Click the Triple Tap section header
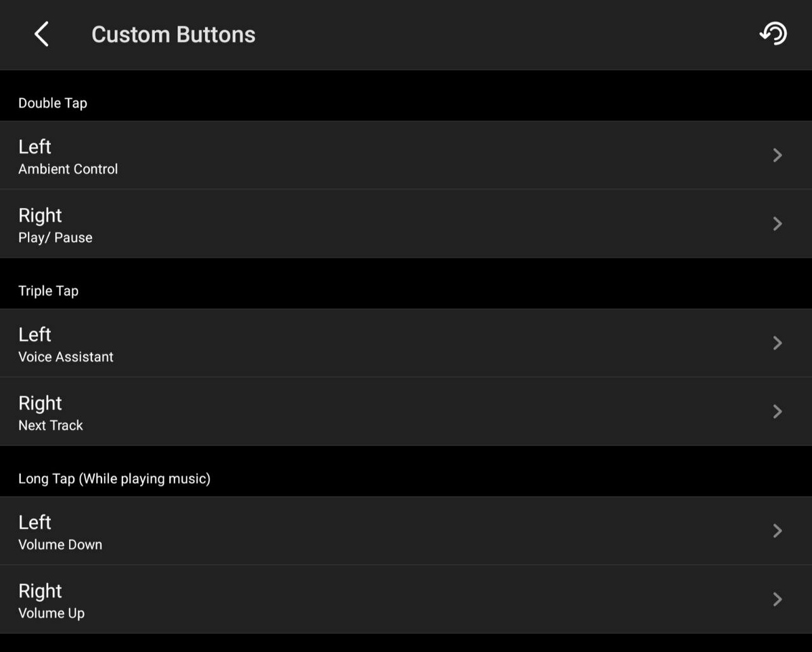Image resolution: width=812 pixels, height=652 pixels. [x=48, y=291]
